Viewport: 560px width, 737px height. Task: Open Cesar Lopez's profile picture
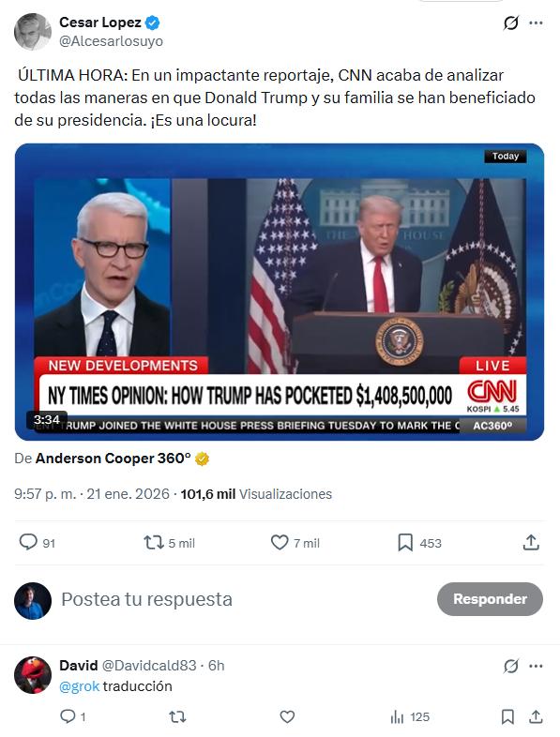tap(33, 32)
